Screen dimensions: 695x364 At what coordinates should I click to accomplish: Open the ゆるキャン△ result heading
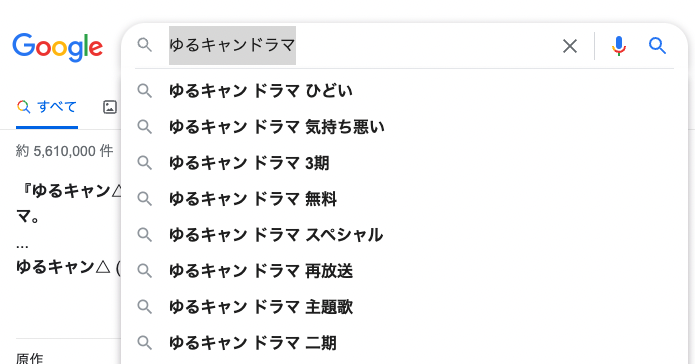tap(68, 267)
